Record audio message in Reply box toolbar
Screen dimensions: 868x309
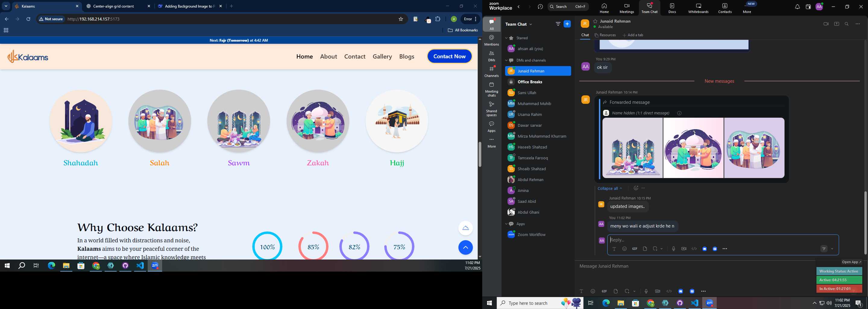(673, 249)
